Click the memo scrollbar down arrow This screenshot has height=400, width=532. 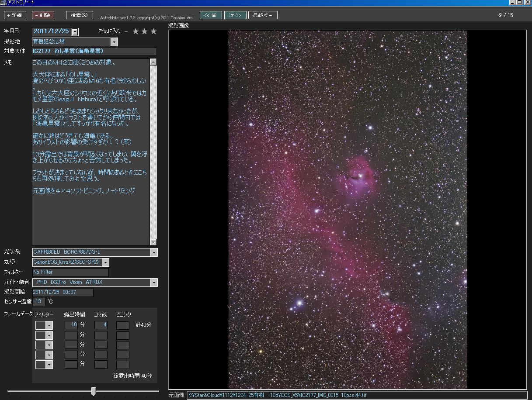(153, 242)
